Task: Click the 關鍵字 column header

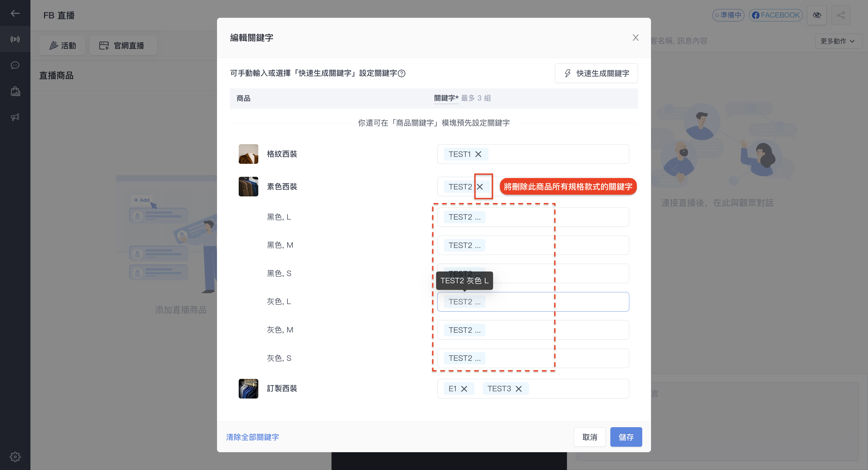Action: pyautogui.click(x=446, y=98)
